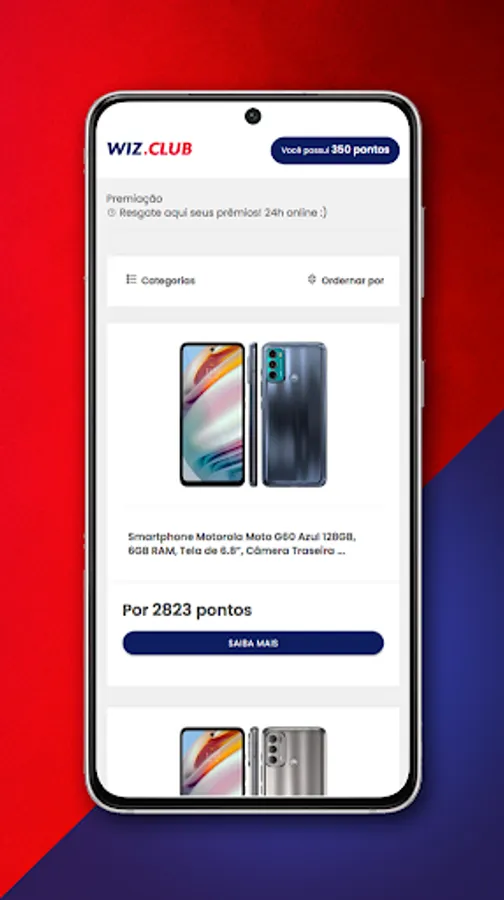
Task: Tap the clock icon beside Resgate aqui
Action: [111, 213]
